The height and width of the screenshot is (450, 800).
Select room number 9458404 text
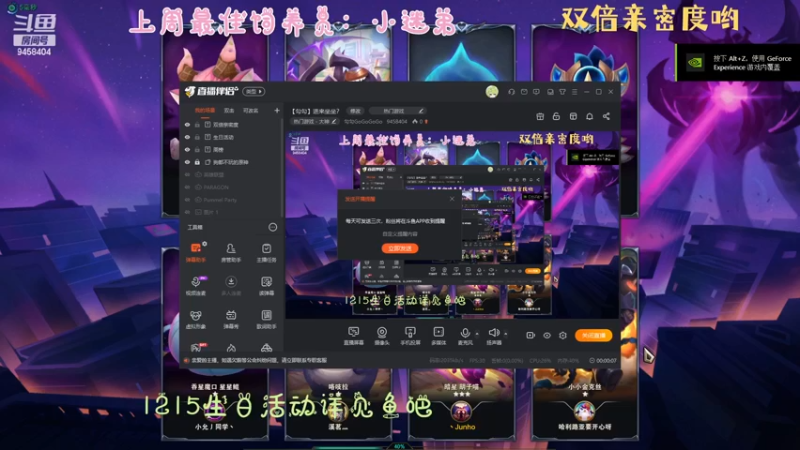[x=397, y=121]
